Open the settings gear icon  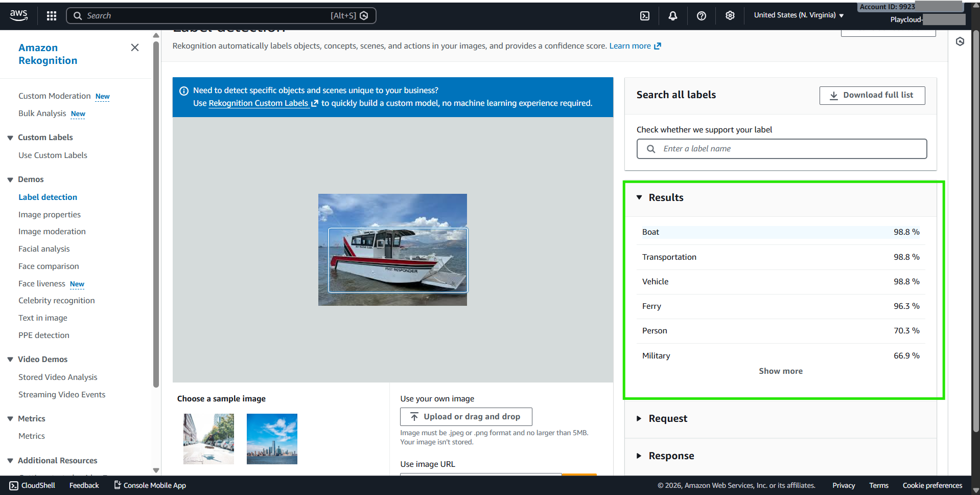[730, 16]
